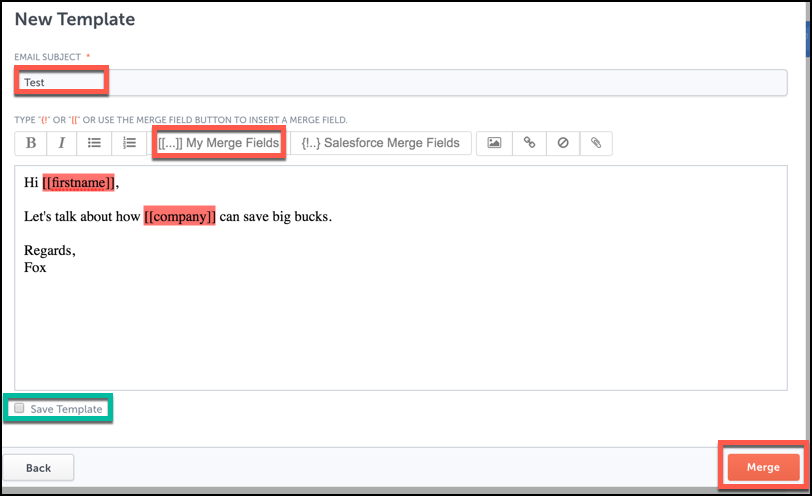
Task: Click into the Email Subject field
Action: click(x=401, y=82)
